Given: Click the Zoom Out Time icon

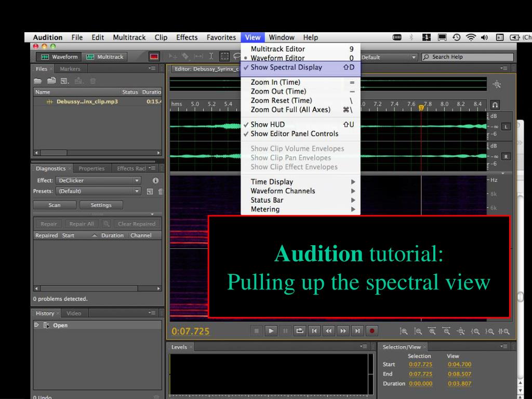Looking at the screenshot, I should click(446, 331).
